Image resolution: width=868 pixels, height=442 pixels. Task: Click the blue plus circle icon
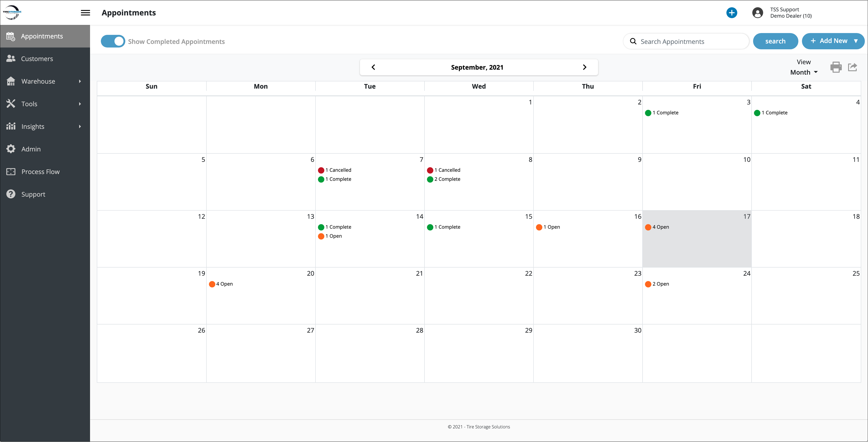[731, 13]
